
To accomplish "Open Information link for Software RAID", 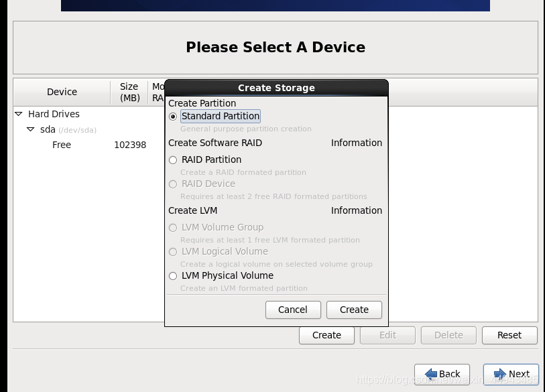I will (x=356, y=143).
